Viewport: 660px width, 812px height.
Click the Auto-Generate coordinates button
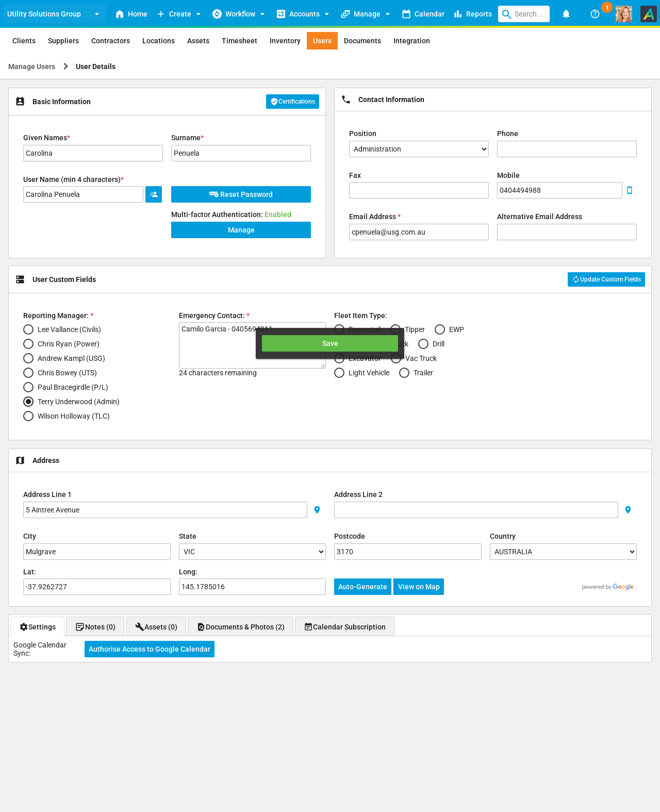click(362, 587)
